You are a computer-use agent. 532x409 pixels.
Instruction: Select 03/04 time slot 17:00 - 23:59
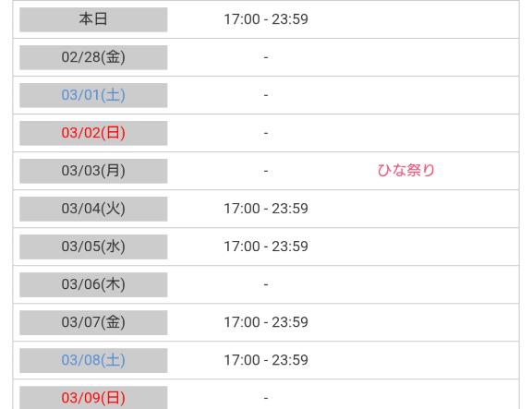(x=266, y=209)
